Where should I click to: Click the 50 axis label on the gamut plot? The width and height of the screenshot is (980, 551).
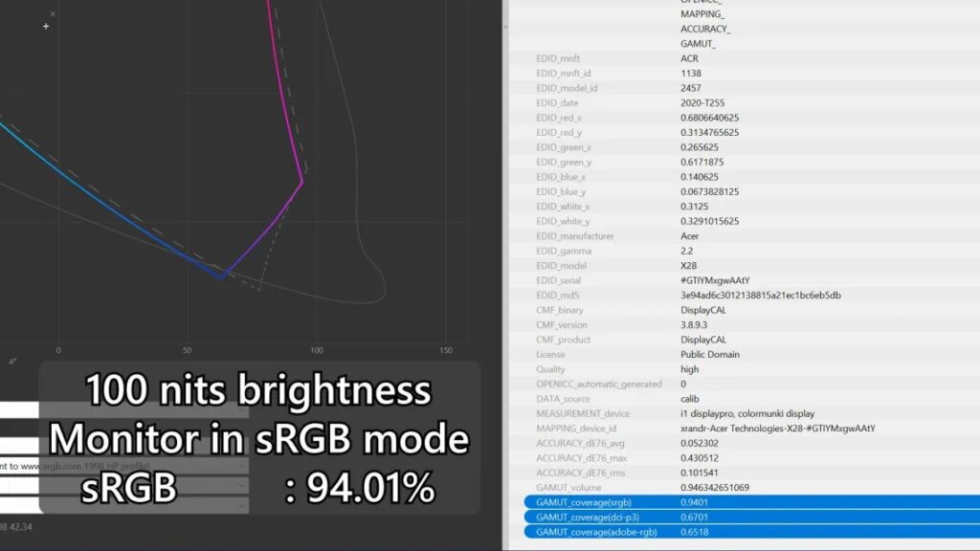tap(187, 350)
